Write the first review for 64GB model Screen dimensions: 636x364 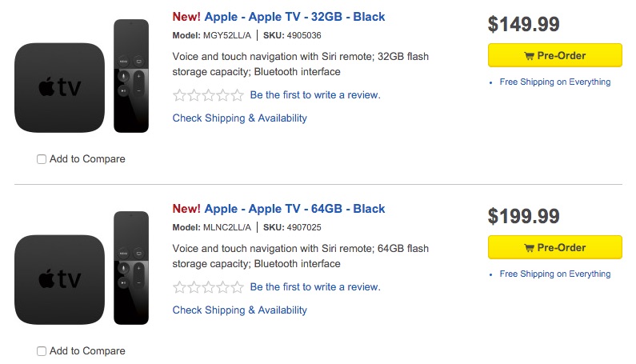click(315, 287)
